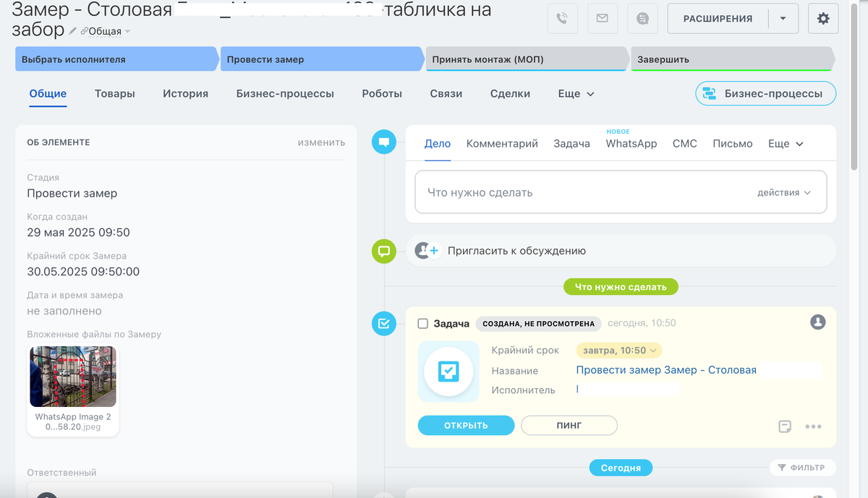Select the Дело editor tab
The image size is (868, 498).
pos(438,144)
